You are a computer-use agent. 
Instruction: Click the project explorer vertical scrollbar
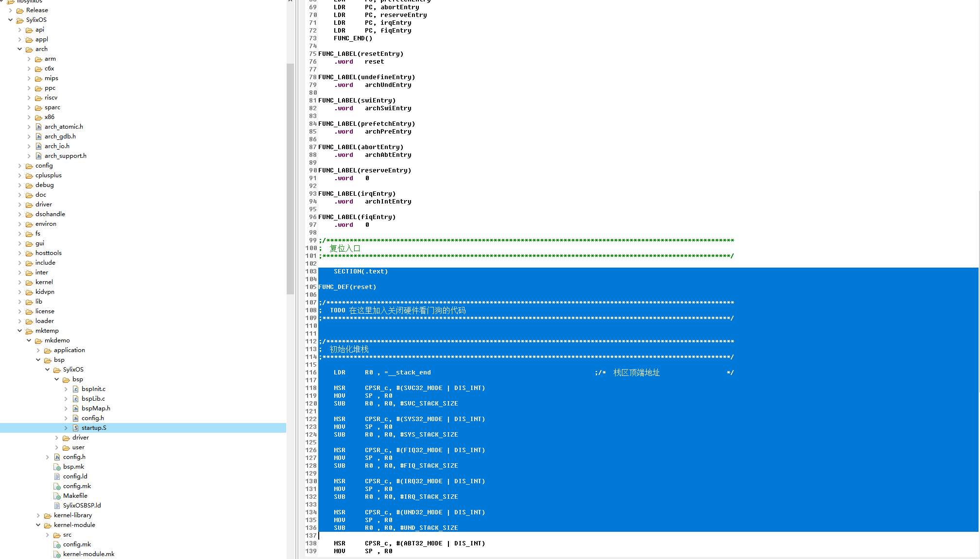click(290, 179)
